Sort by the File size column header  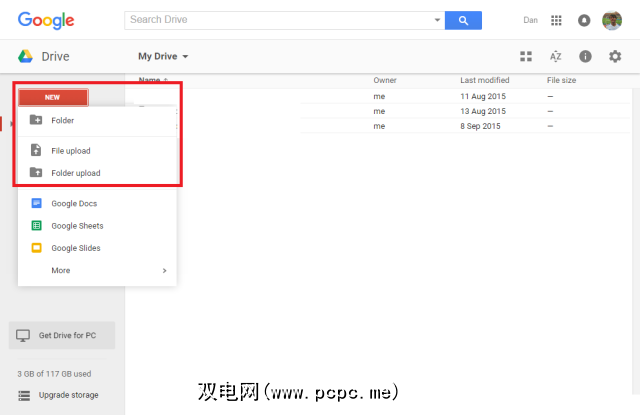(562, 80)
